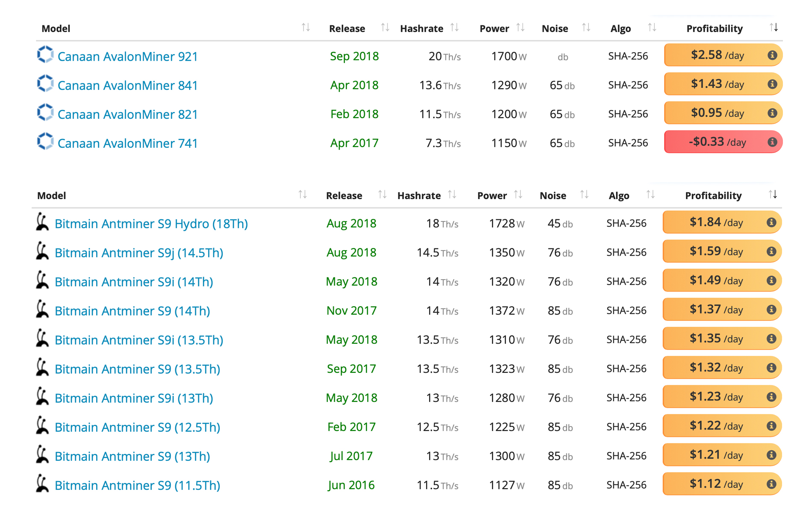Sort Bitmain table by Release arrows
Screen dimensions: 812x513
pyautogui.click(x=382, y=195)
